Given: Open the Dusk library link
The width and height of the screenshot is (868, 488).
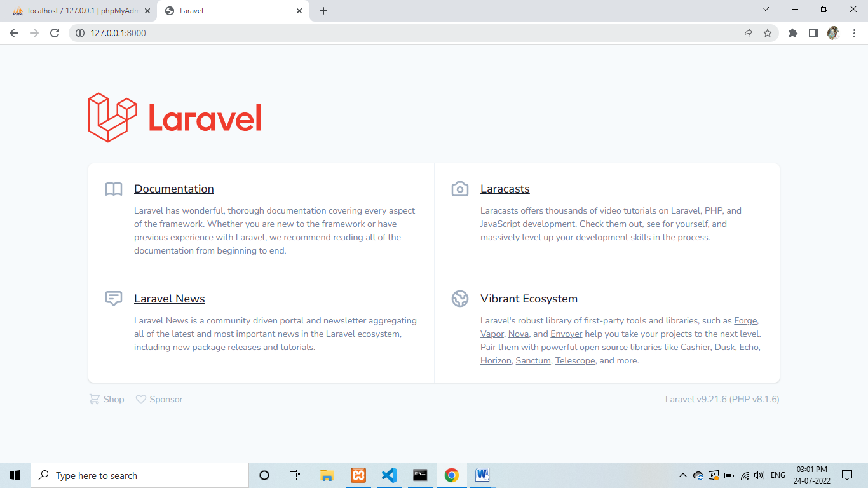Looking at the screenshot, I should pos(724,348).
